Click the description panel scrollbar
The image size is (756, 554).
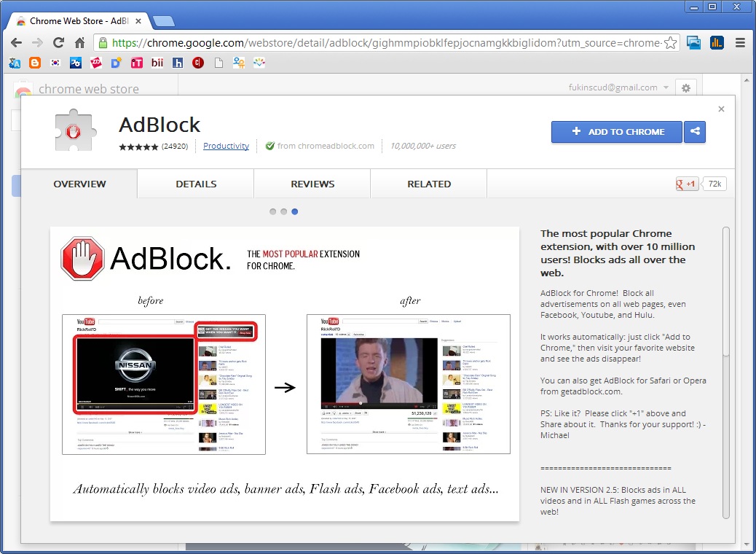726,292
